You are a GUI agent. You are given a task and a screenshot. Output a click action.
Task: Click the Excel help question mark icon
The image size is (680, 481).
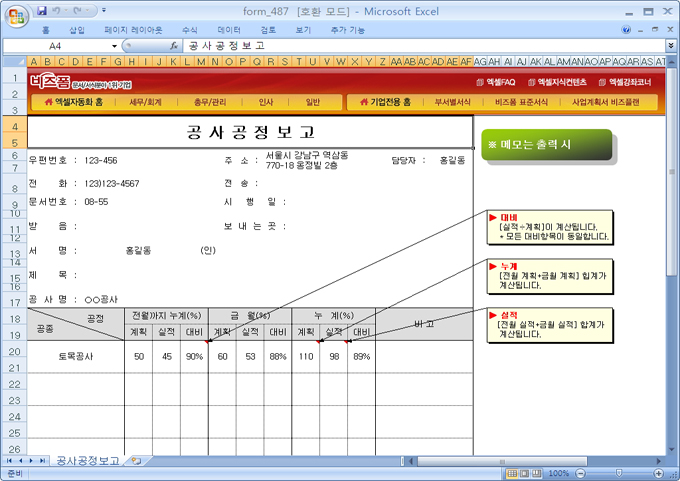click(x=627, y=30)
